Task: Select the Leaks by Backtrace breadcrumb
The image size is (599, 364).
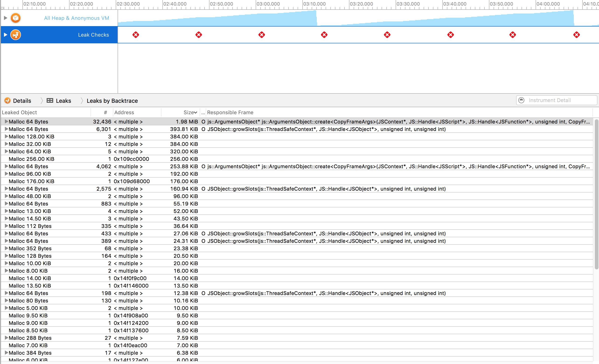Action: 112,101
